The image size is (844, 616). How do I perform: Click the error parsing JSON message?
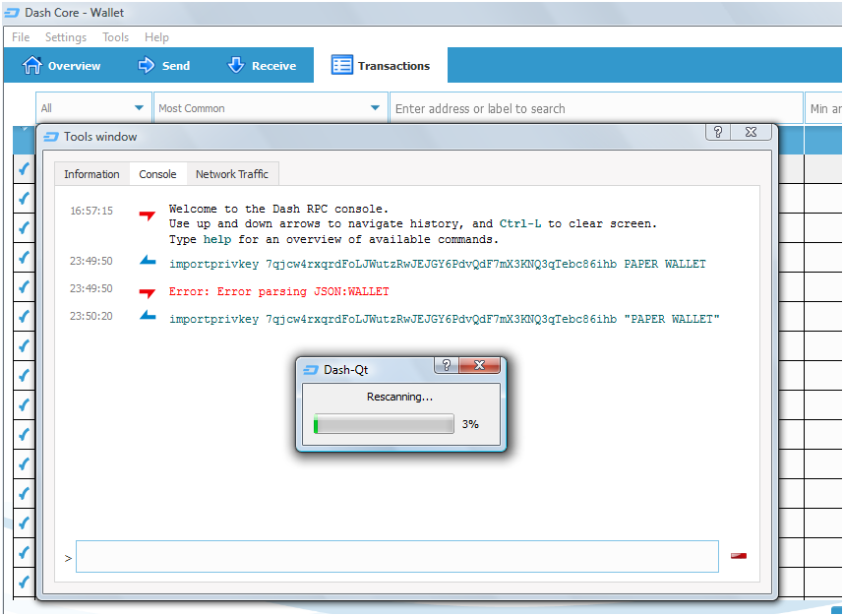pos(278,292)
